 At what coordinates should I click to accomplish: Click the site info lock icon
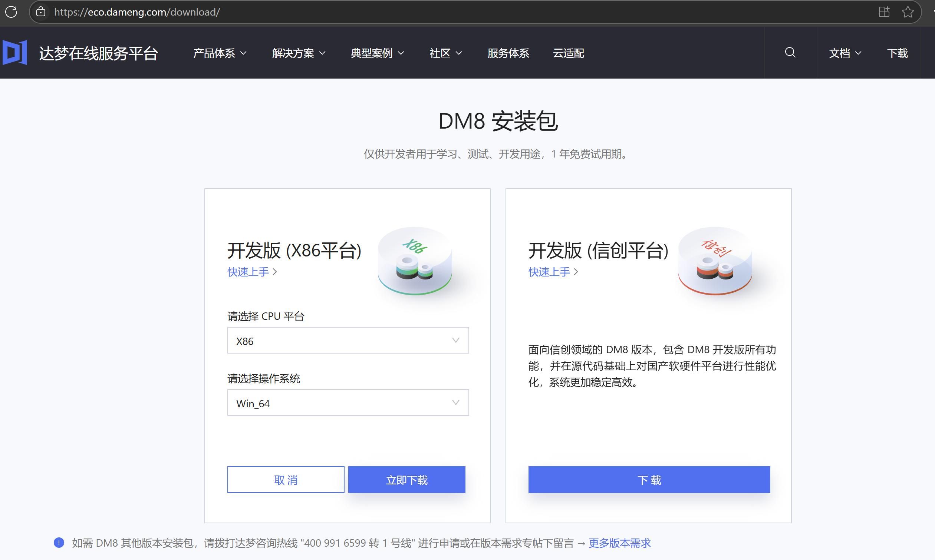(x=41, y=12)
